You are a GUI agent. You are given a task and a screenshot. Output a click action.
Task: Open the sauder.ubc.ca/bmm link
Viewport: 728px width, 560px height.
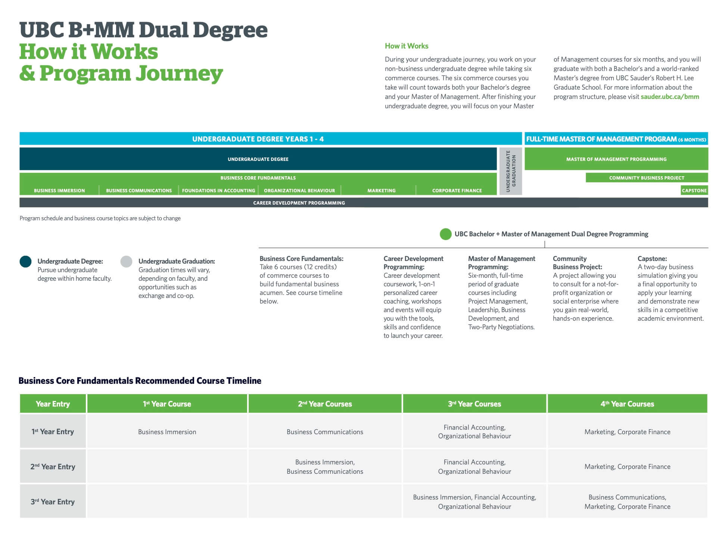coord(670,97)
